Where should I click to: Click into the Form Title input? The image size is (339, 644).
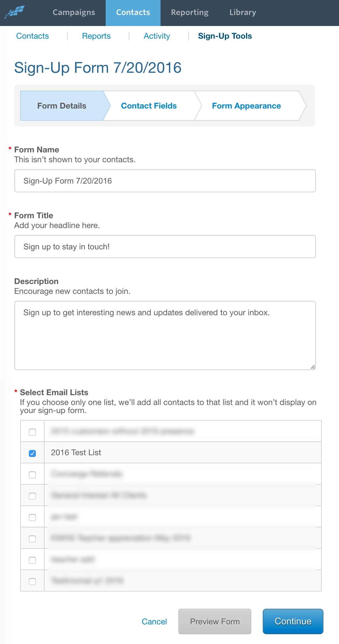(x=165, y=247)
